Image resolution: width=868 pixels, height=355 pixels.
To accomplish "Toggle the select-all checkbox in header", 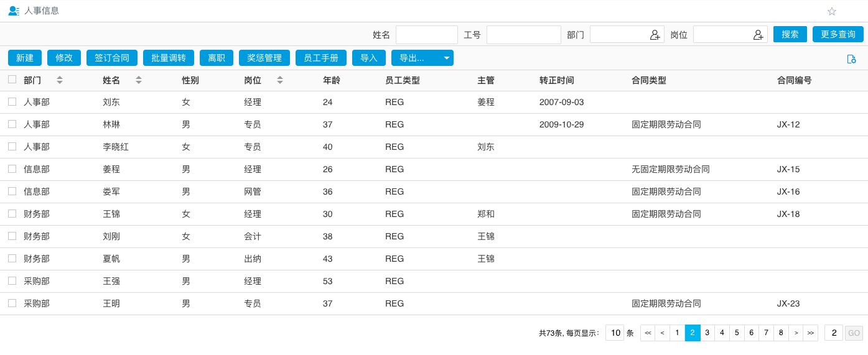I will [x=12, y=80].
